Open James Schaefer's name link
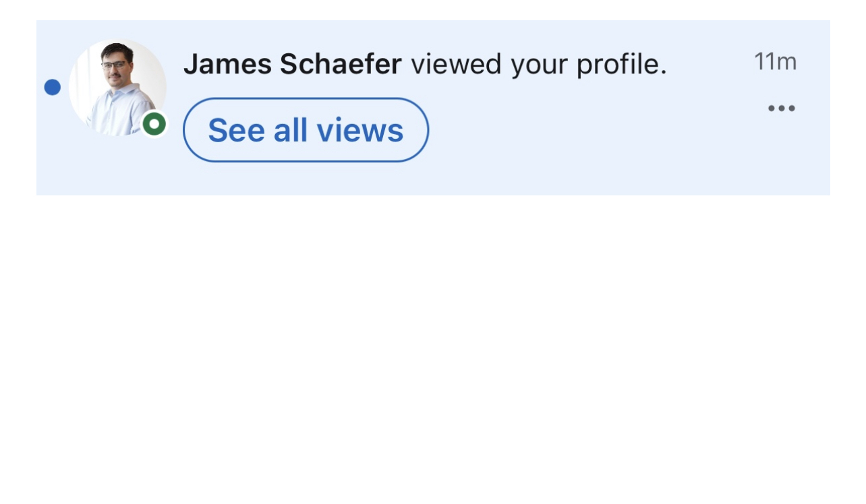This screenshot has height=504, width=866. tap(293, 64)
